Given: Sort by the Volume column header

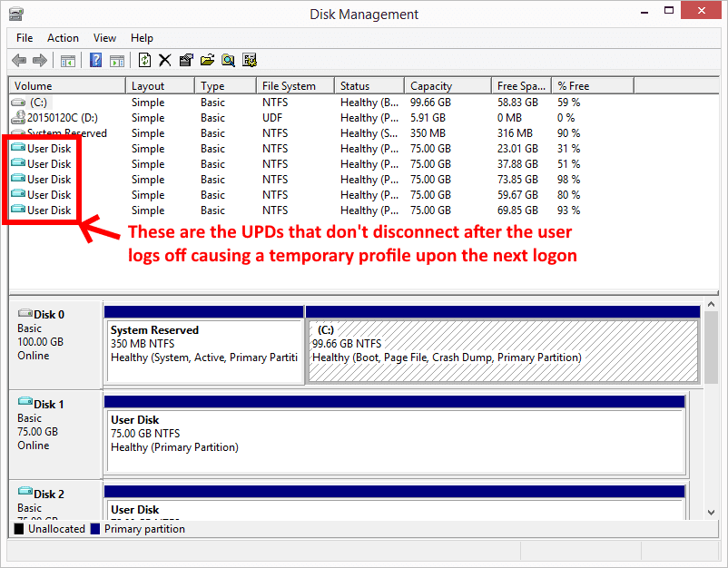Looking at the screenshot, I should click(x=67, y=86).
